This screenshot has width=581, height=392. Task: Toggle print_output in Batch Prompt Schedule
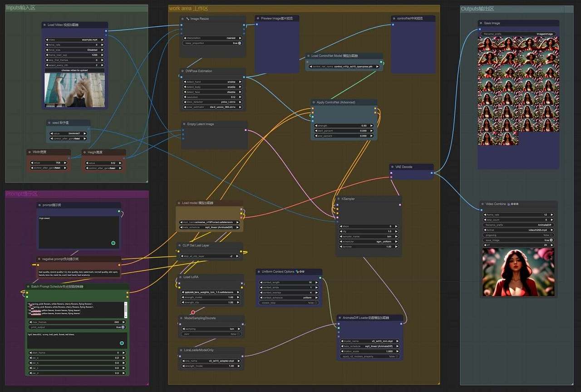(123, 327)
